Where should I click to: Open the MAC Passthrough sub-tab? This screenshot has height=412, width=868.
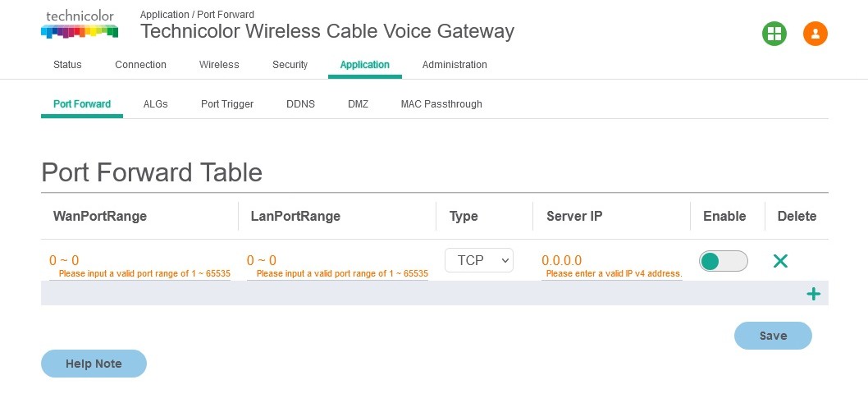point(441,104)
